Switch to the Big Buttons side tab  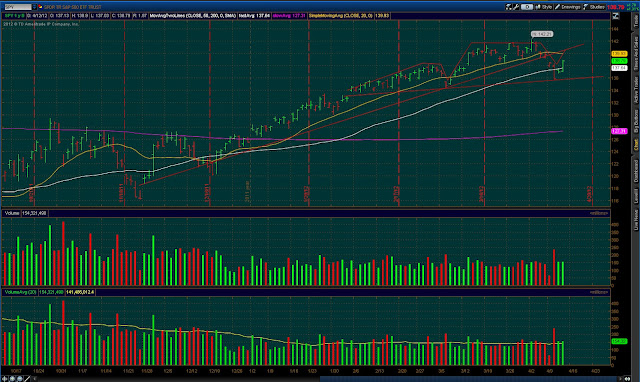[636, 121]
